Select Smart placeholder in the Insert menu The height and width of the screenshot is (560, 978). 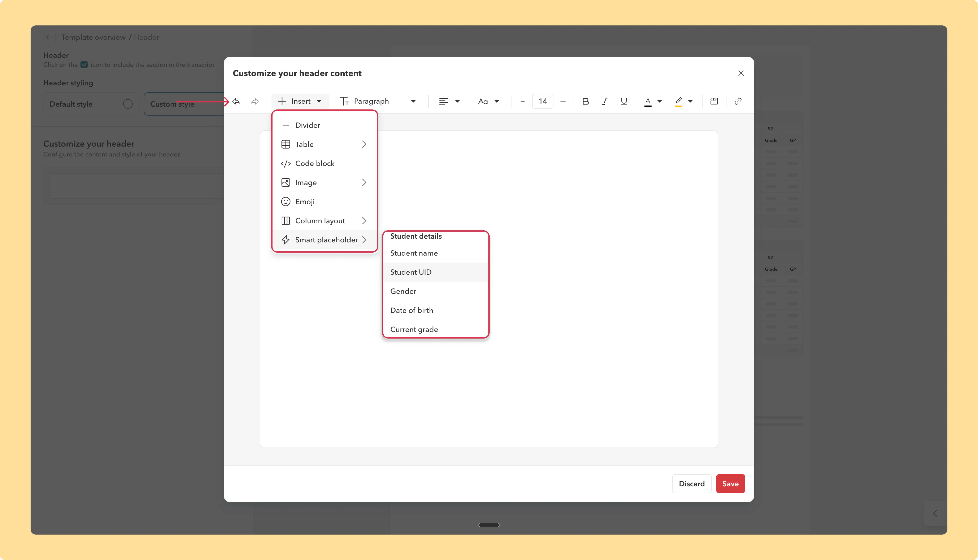pyautogui.click(x=325, y=240)
